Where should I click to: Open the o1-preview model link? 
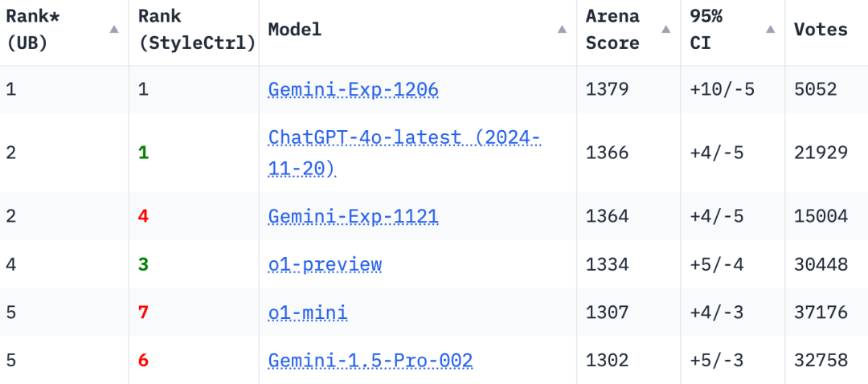point(325,264)
